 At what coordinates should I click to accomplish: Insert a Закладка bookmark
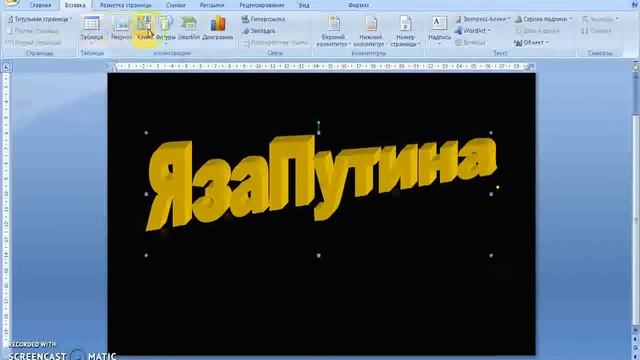[258, 31]
